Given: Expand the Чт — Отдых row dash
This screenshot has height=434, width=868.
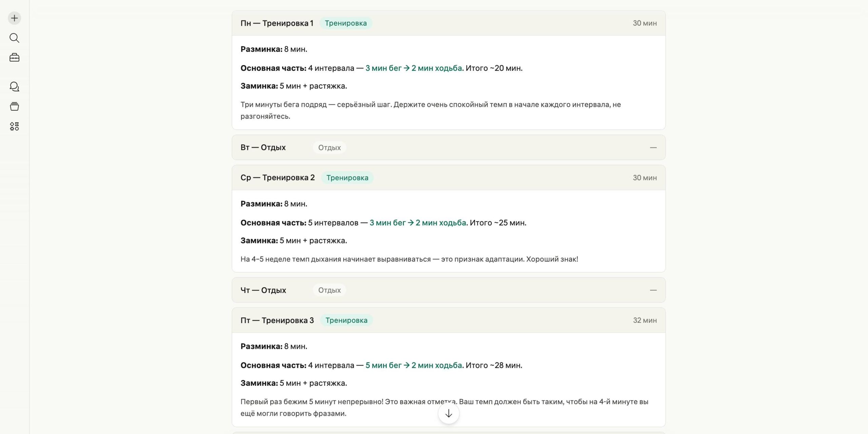Looking at the screenshot, I should pos(653,290).
